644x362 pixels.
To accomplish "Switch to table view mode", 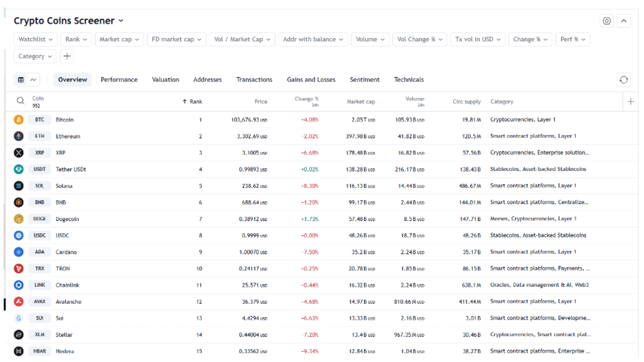I will click(21, 79).
